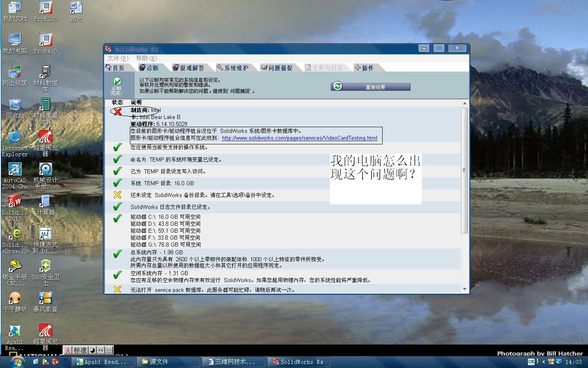Open the solidworks.com VideoCardTesting link
This screenshot has width=588, height=368.
pos(299,138)
